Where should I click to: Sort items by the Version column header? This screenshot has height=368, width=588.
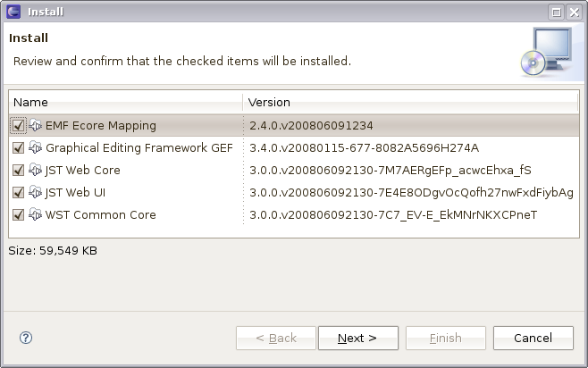[x=409, y=103]
